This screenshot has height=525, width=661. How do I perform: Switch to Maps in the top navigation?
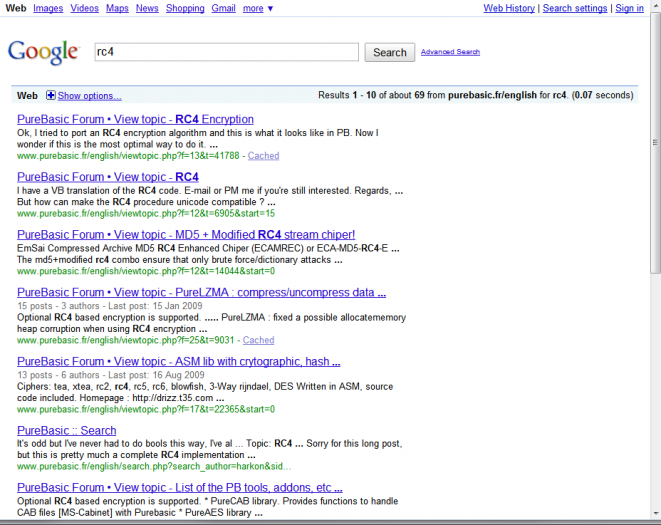pos(117,8)
